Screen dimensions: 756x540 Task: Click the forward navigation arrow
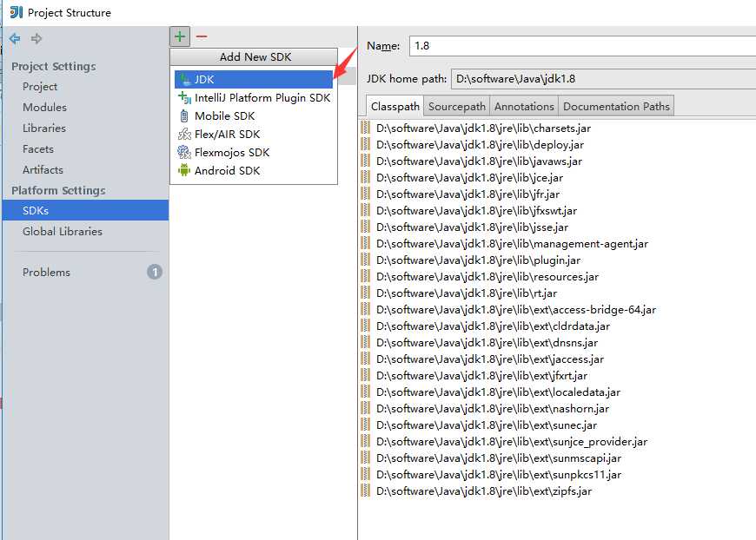(36, 38)
